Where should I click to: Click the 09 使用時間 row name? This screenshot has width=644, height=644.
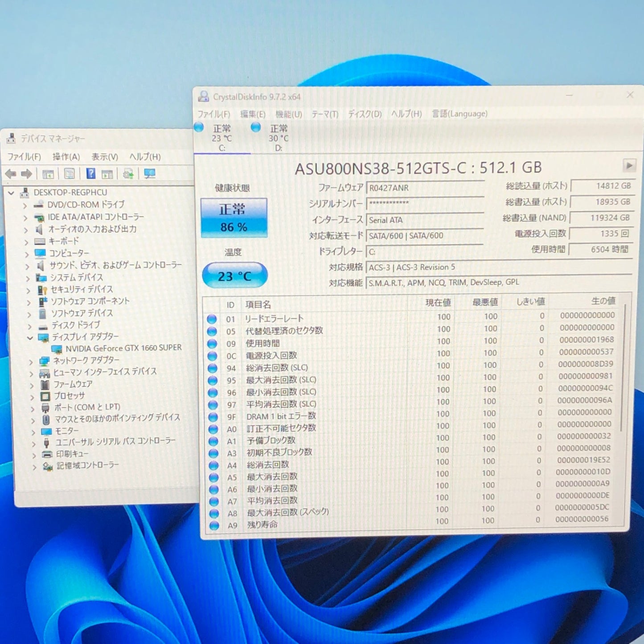click(263, 344)
